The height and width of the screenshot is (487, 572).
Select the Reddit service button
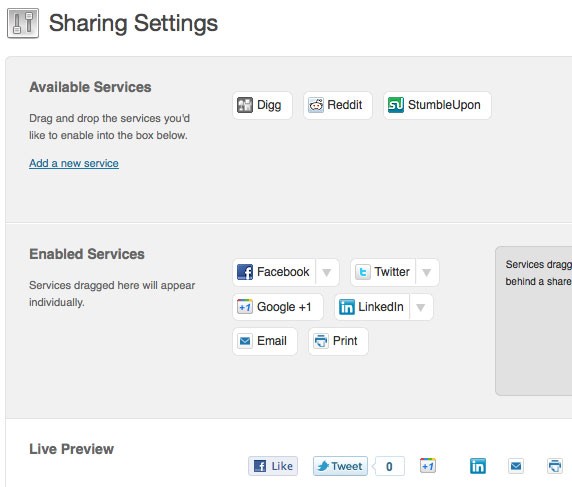337,105
